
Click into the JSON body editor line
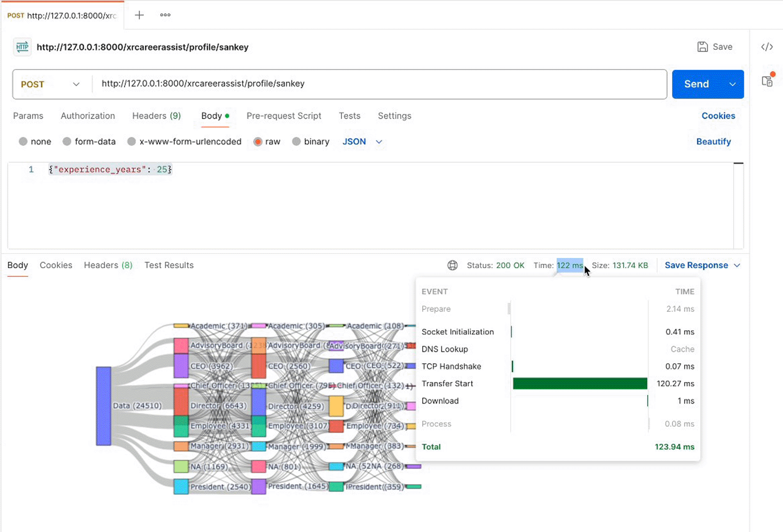(111, 169)
